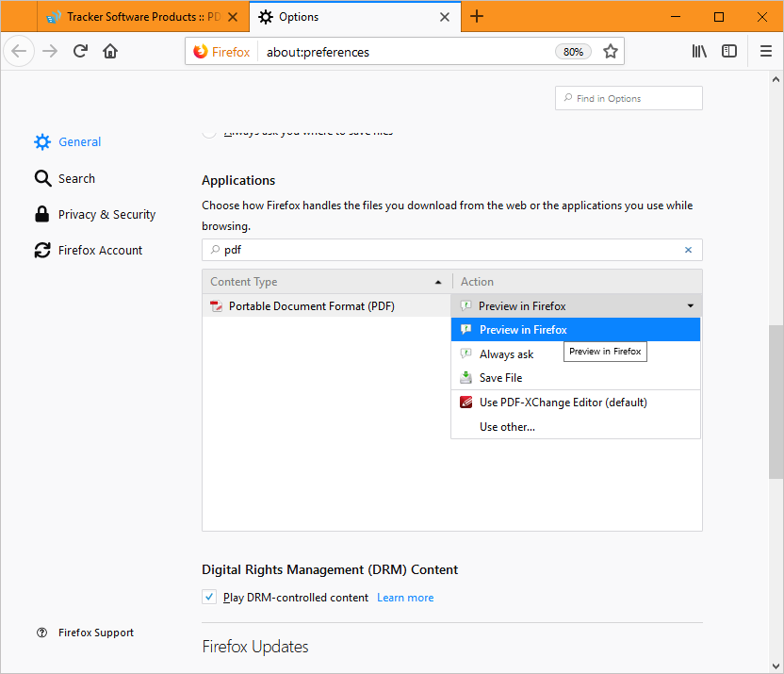Follow the Learn more DRM link

(x=405, y=598)
